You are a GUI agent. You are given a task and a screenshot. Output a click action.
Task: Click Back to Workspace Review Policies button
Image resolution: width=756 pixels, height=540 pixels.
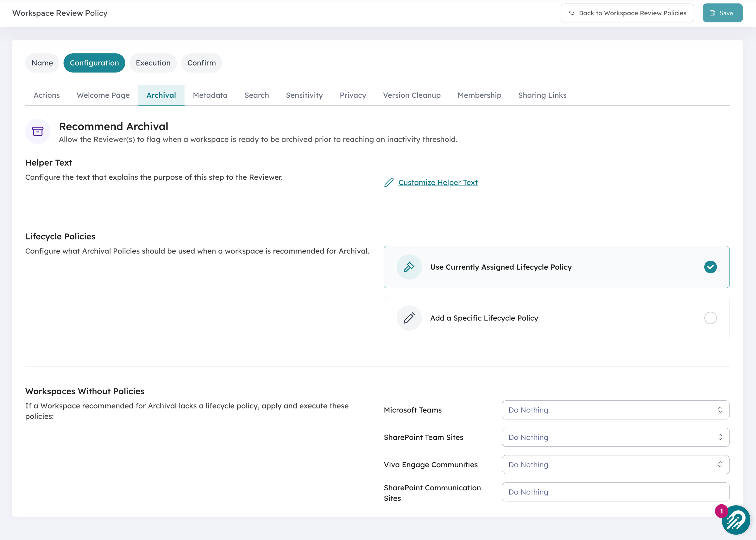pos(627,13)
